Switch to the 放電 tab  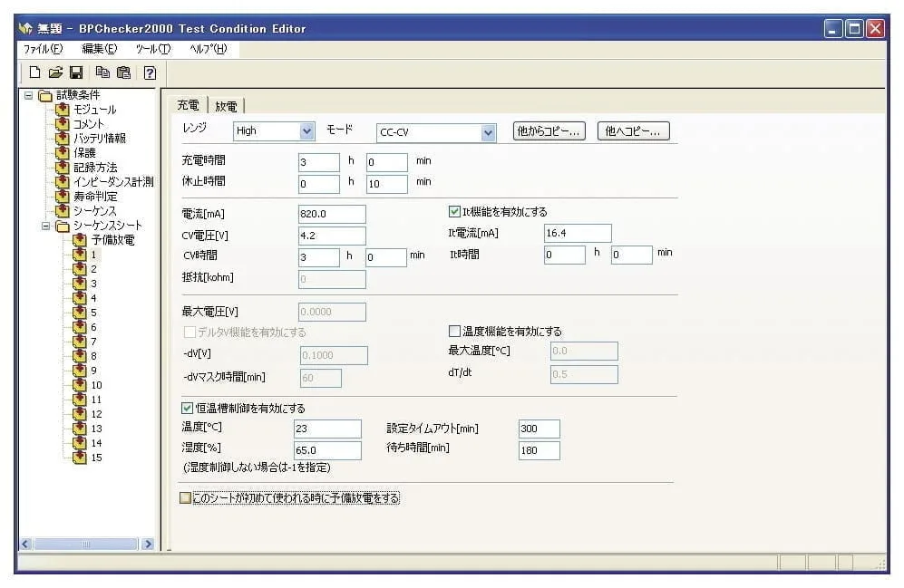click(226, 106)
